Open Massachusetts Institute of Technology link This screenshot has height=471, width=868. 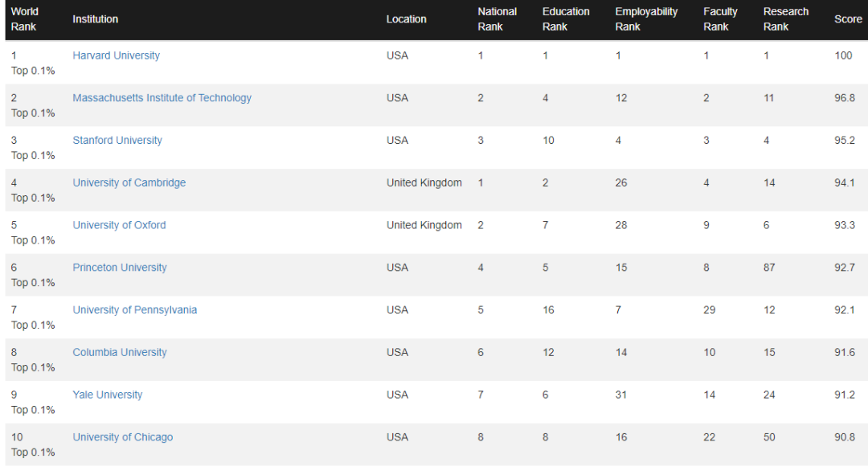(162, 98)
